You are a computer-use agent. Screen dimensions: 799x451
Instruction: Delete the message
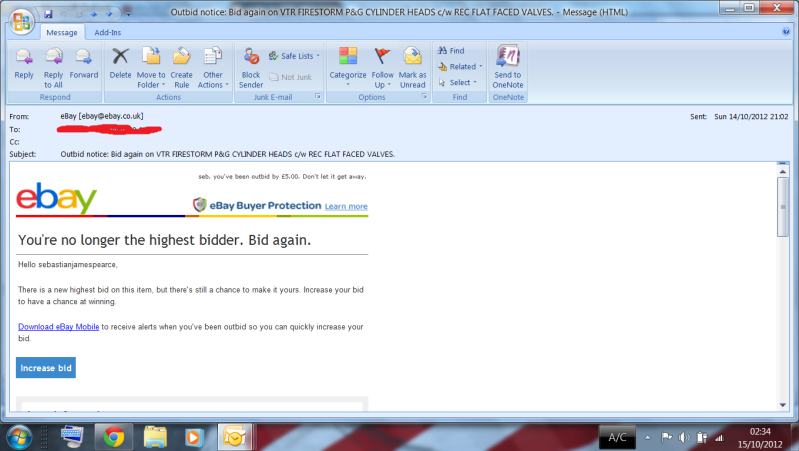[120, 65]
